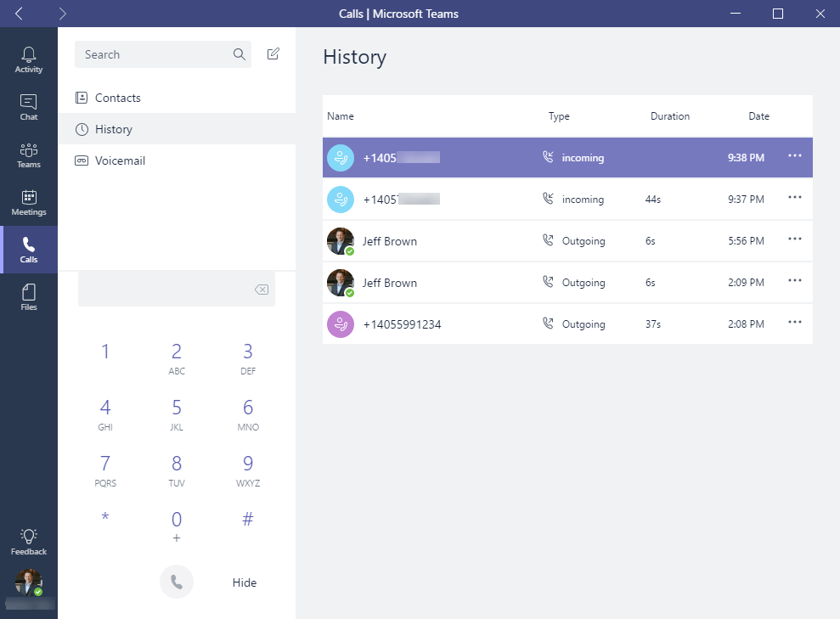Viewport: 840px width, 619px height.
Task: Clear dial pad entry with backspace icon
Action: [262, 290]
